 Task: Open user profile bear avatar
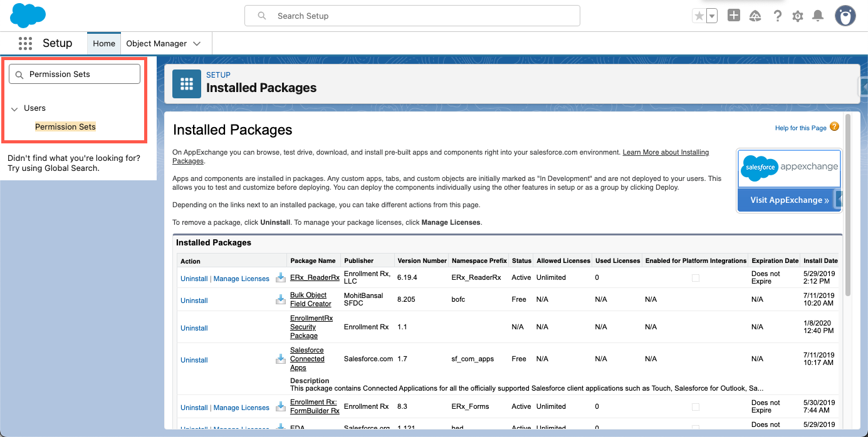tap(845, 16)
